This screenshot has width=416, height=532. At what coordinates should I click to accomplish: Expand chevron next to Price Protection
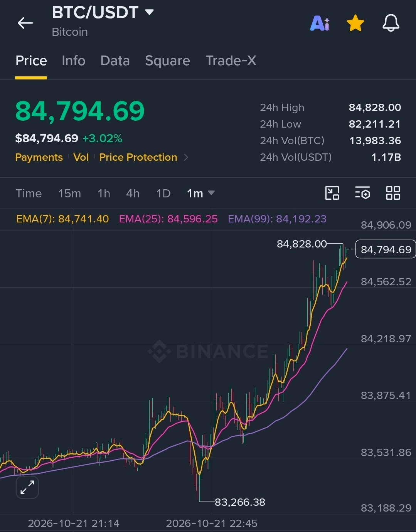(x=186, y=157)
